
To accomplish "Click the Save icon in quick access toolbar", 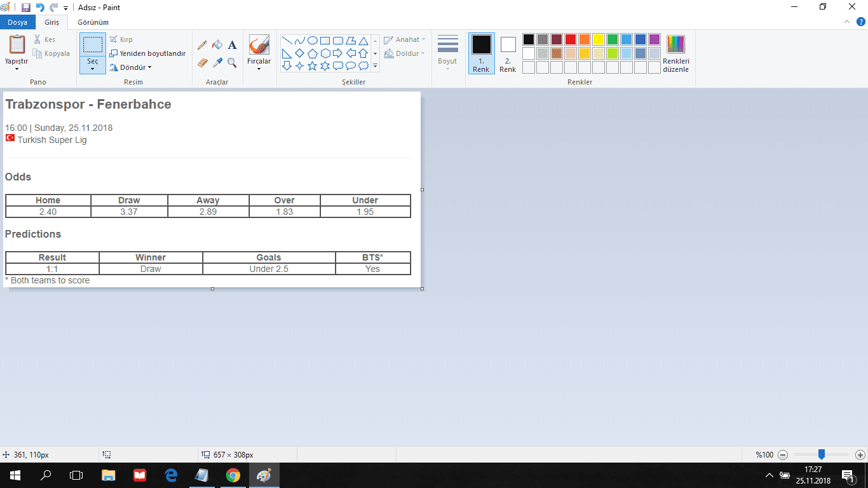I will (26, 8).
